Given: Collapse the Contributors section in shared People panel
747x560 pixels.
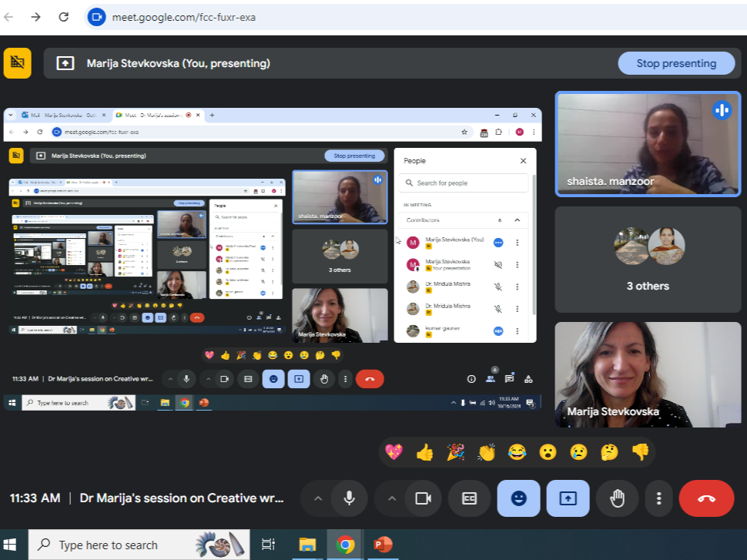Looking at the screenshot, I should click(518, 220).
